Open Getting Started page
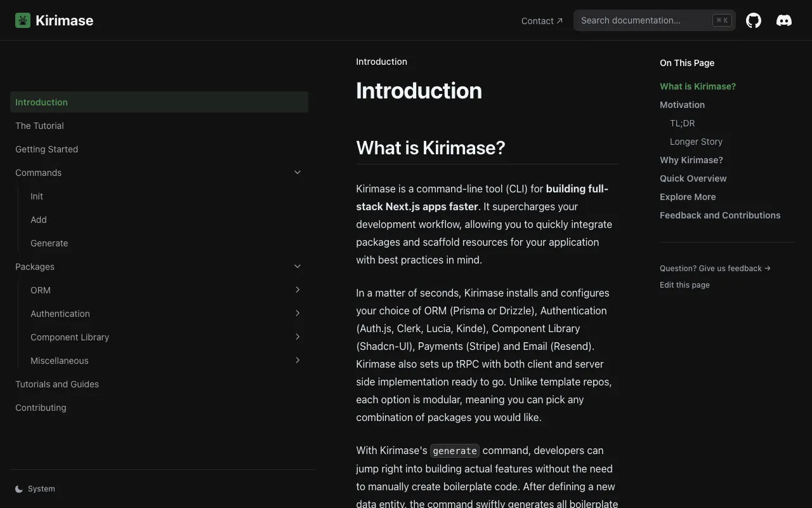The height and width of the screenshot is (508, 812). [159, 149]
